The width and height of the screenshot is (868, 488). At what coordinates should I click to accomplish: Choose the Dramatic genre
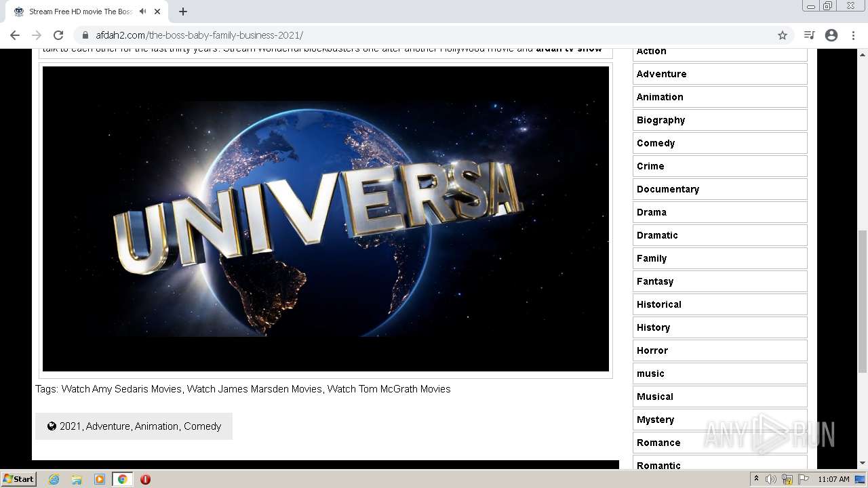coord(719,235)
